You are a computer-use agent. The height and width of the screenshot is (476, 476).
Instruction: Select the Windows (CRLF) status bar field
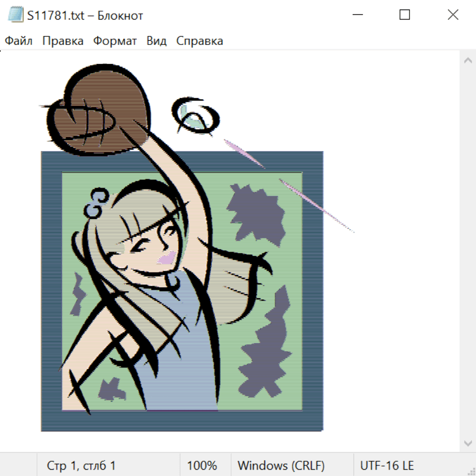pyautogui.click(x=281, y=466)
